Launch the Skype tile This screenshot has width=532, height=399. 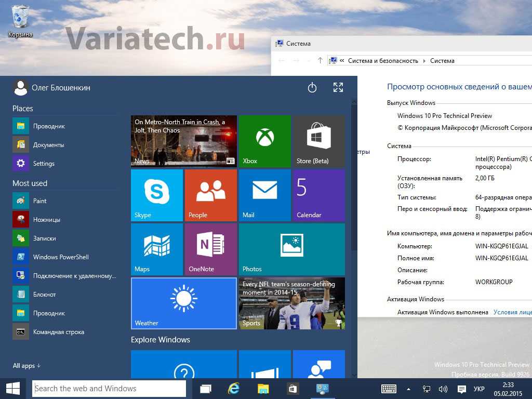[x=157, y=195]
